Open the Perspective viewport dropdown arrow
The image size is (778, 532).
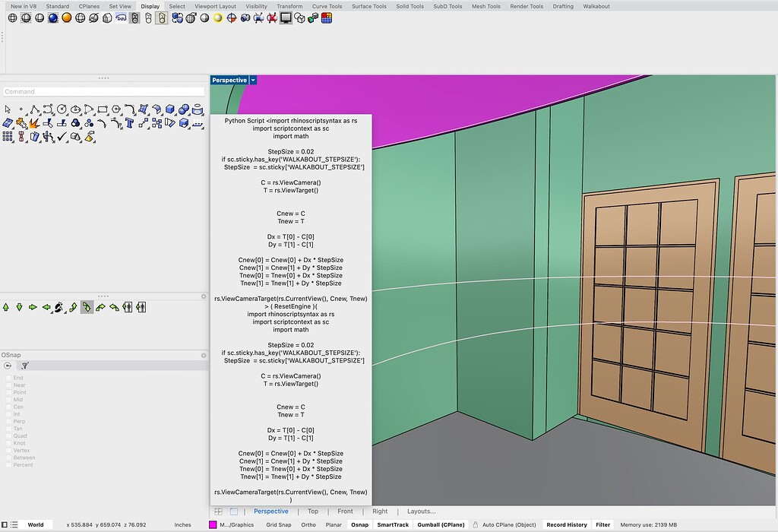(x=253, y=81)
